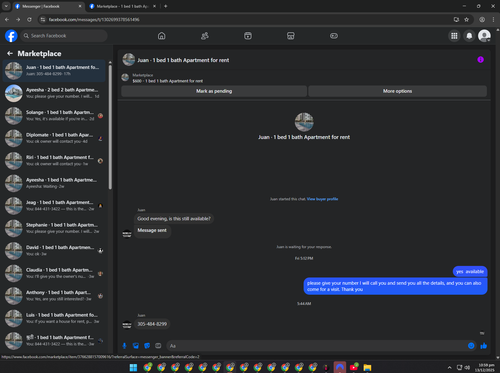This screenshot has height=373, width=500.
Task: Click More options button
Action: [x=397, y=91]
